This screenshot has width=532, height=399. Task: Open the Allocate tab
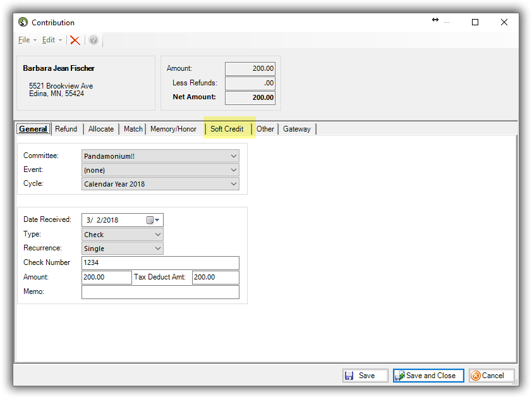click(101, 129)
